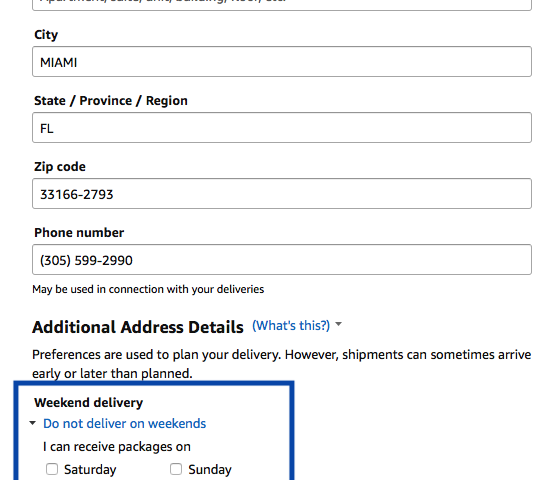Click the Weekend delivery heading

coord(89,403)
